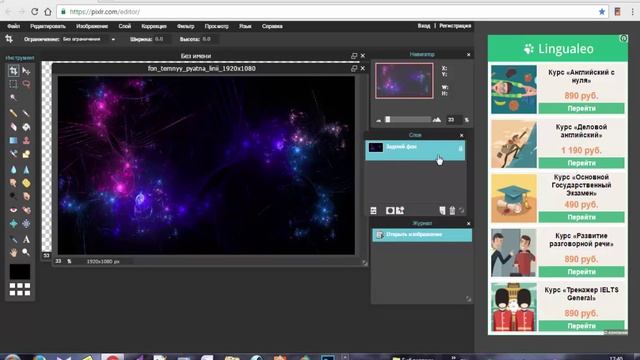Select the Burn hand tool
This screenshot has height=360, width=640.
tap(26, 196)
